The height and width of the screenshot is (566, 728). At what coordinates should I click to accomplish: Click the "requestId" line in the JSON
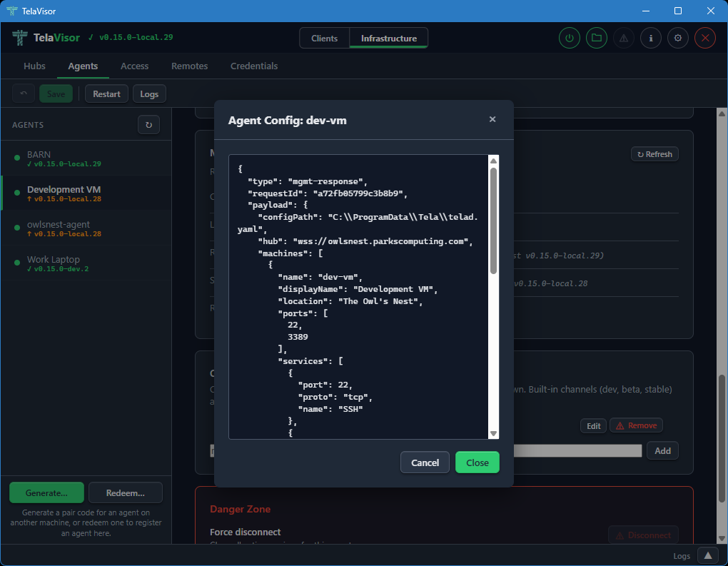pyautogui.click(x=328, y=193)
